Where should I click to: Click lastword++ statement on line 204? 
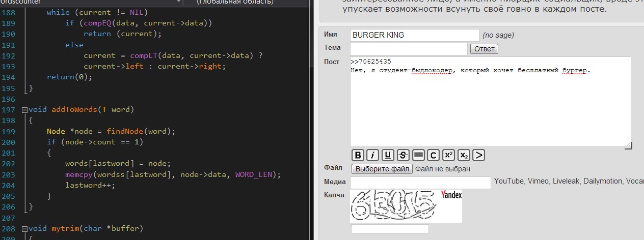(90, 185)
